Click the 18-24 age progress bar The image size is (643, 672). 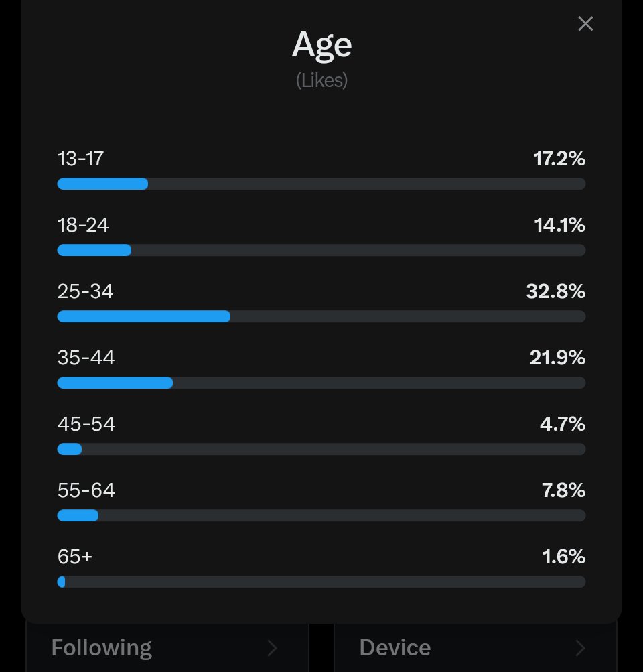(x=321, y=251)
